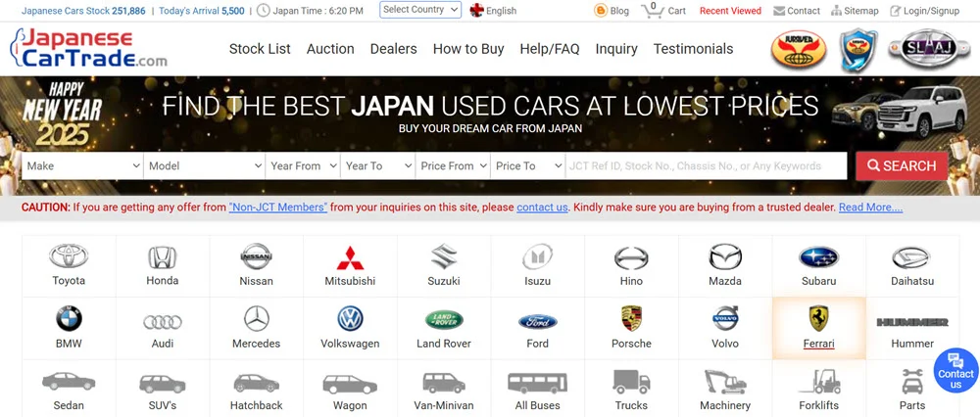Focus the keyword search input field
Screen dimensions: 980x417
[707, 166]
